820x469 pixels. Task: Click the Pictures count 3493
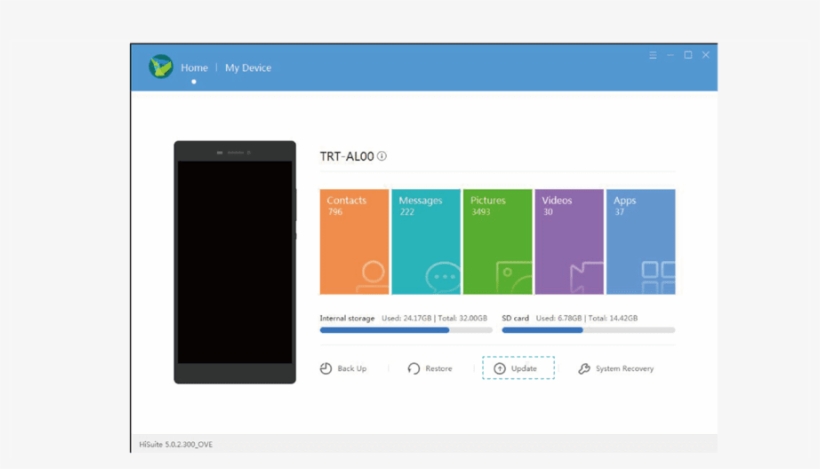(481, 212)
